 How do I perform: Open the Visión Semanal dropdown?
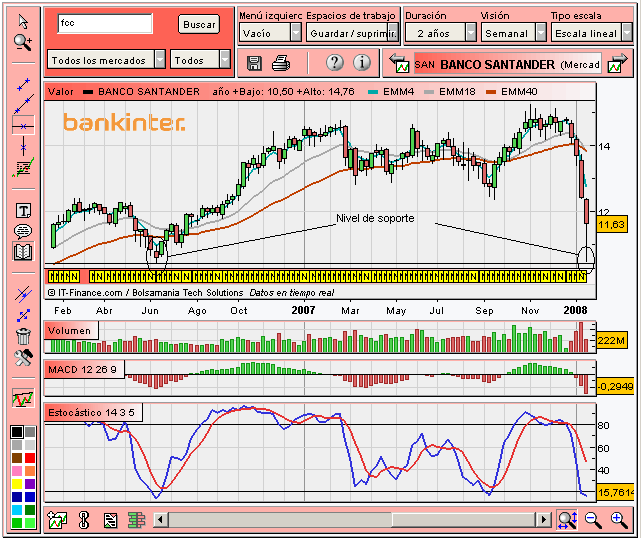click(x=513, y=32)
